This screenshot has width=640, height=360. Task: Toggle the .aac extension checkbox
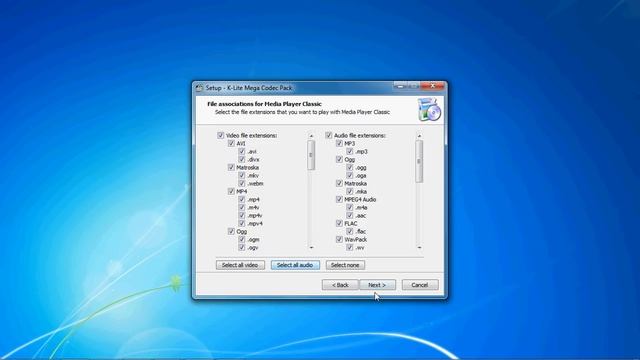coord(350,216)
